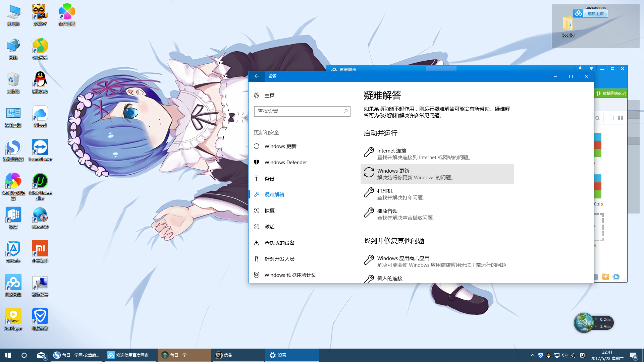Click the bell notification icon in Baidu Netdisk
The image size is (644, 362).
click(x=580, y=68)
